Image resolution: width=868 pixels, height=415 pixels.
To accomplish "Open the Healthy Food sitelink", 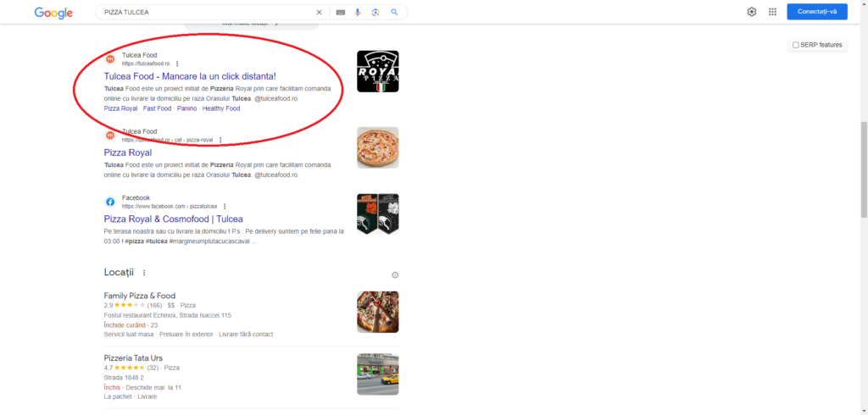I will [x=221, y=108].
